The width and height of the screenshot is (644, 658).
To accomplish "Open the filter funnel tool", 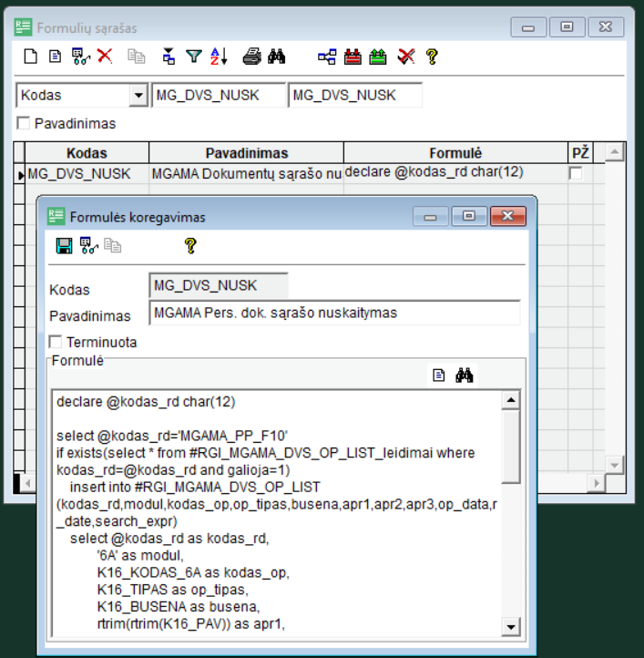I will tap(193, 57).
